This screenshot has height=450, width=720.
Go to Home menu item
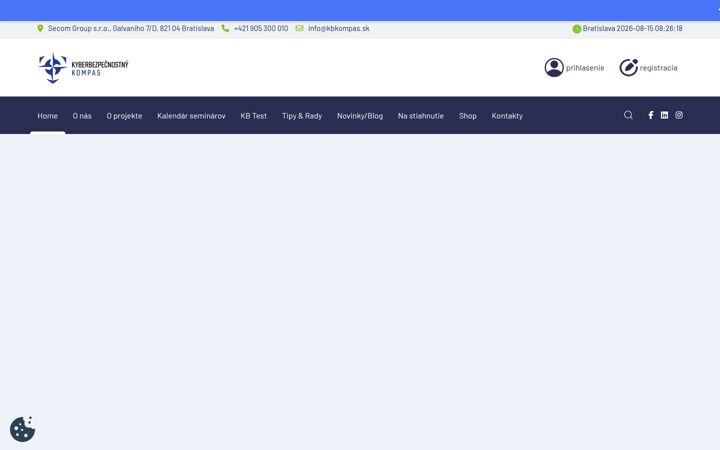coord(47,116)
